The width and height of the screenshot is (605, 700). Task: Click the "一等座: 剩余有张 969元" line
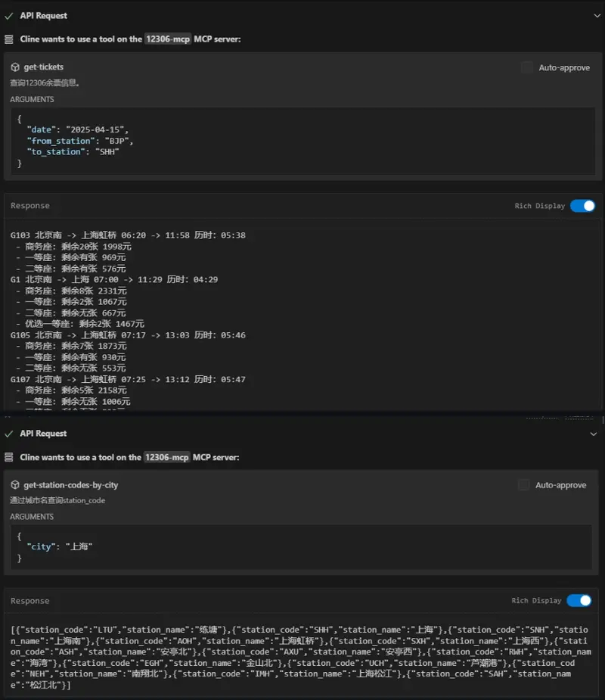(71, 257)
